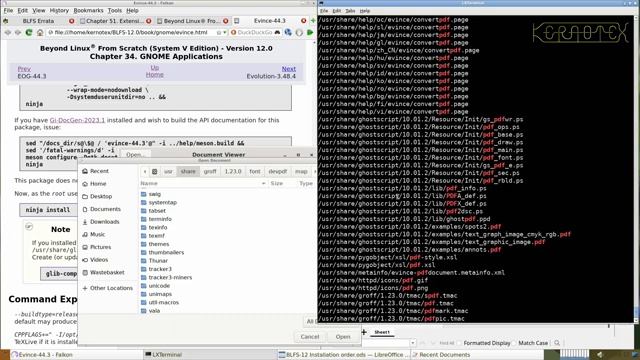Click the workspace pager in the taskbar
Screen dimensions: 640x360
[x=574, y=354]
